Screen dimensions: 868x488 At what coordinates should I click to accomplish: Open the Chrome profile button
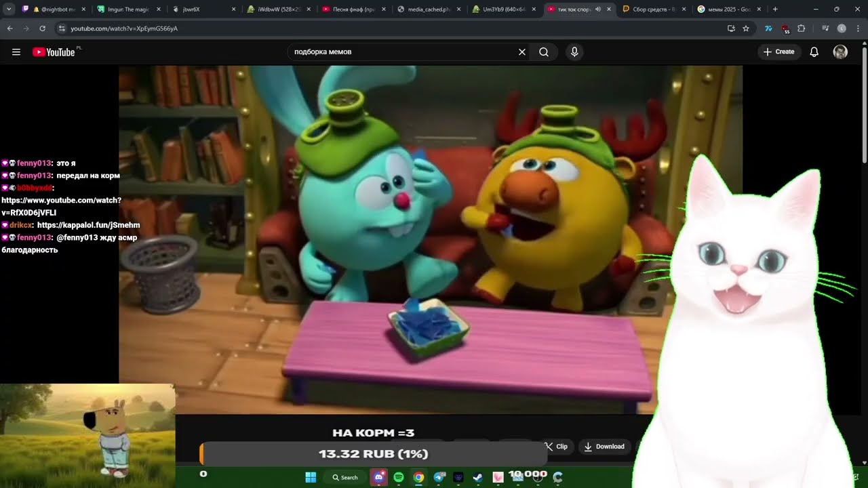(x=842, y=28)
